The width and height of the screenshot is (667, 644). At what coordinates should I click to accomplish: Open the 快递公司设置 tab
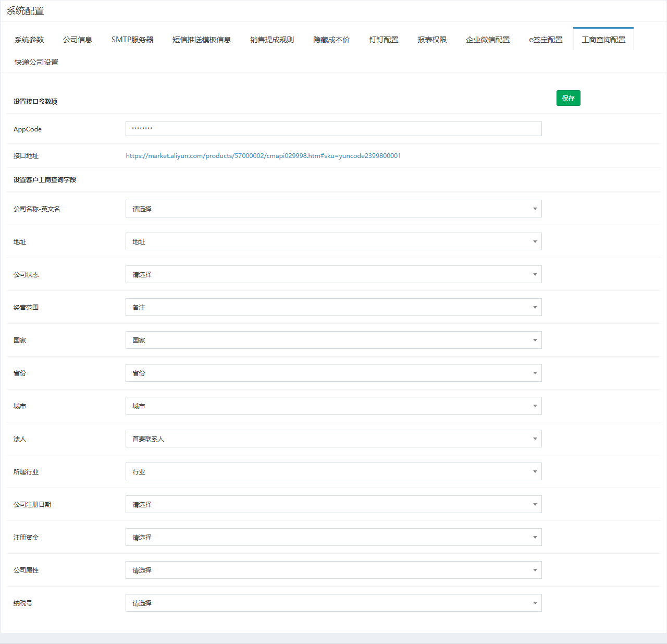tap(36, 62)
